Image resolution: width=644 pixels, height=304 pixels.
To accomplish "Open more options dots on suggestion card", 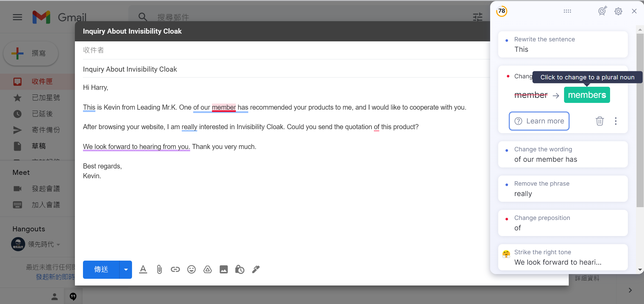I will click(616, 121).
